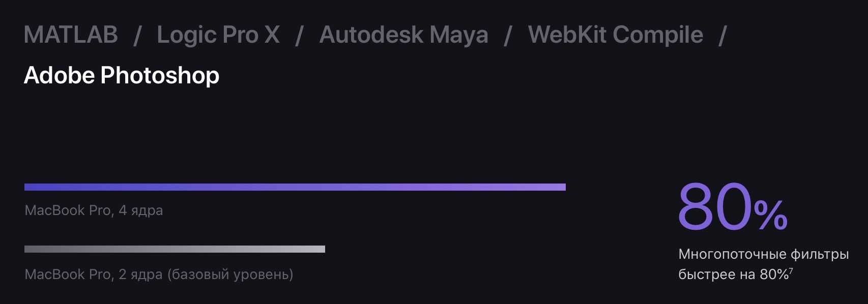The width and height of the screenshot is (868, 304).
Task: Click the 'Многопоточные фильтры' description text
Action: coord(763,254)
